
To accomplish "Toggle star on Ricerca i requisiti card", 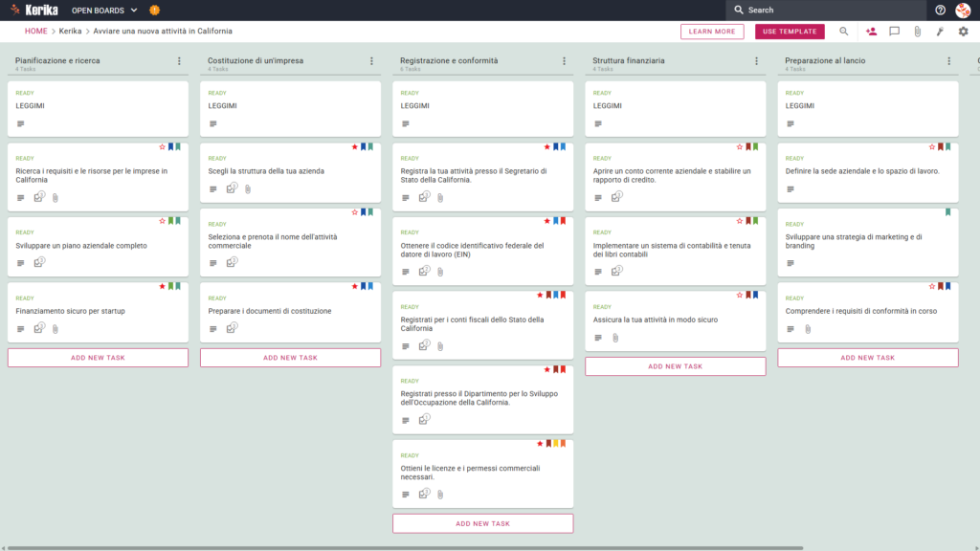I will [162, 146].
